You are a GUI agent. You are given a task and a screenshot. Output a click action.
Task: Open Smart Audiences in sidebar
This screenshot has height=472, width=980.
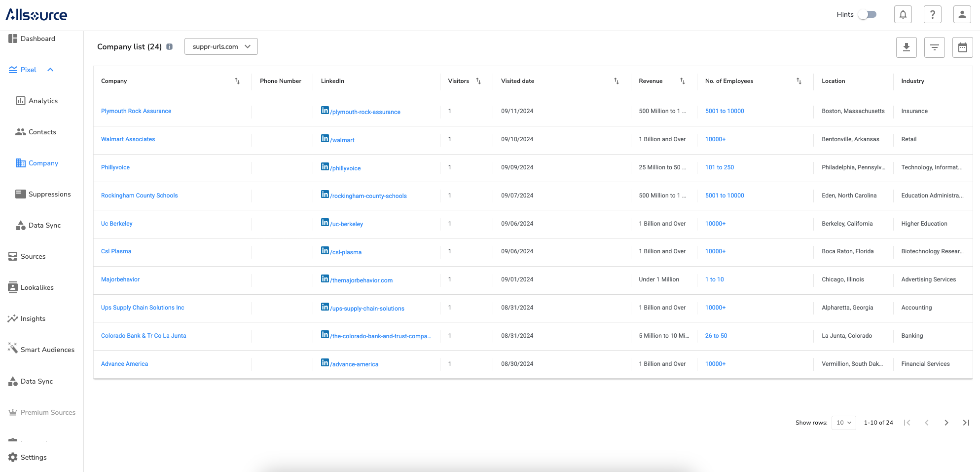pos(41,350)
